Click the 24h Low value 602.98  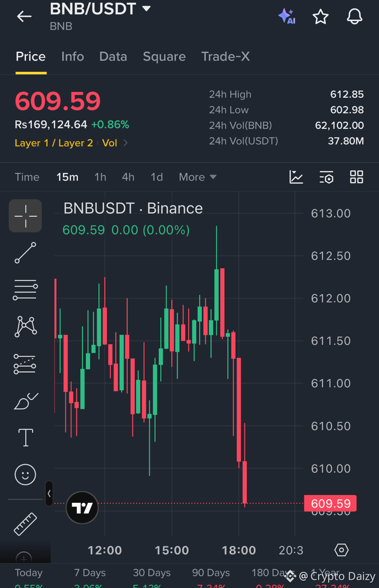[x=347, y=110]
